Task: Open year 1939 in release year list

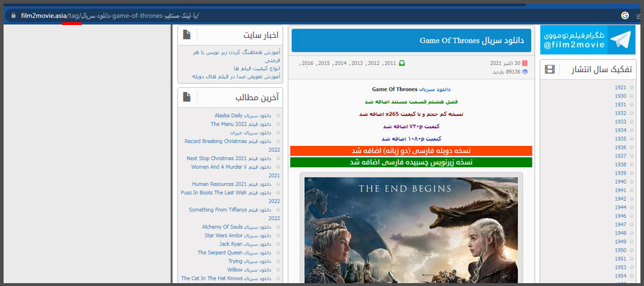Action: [620, 173]
